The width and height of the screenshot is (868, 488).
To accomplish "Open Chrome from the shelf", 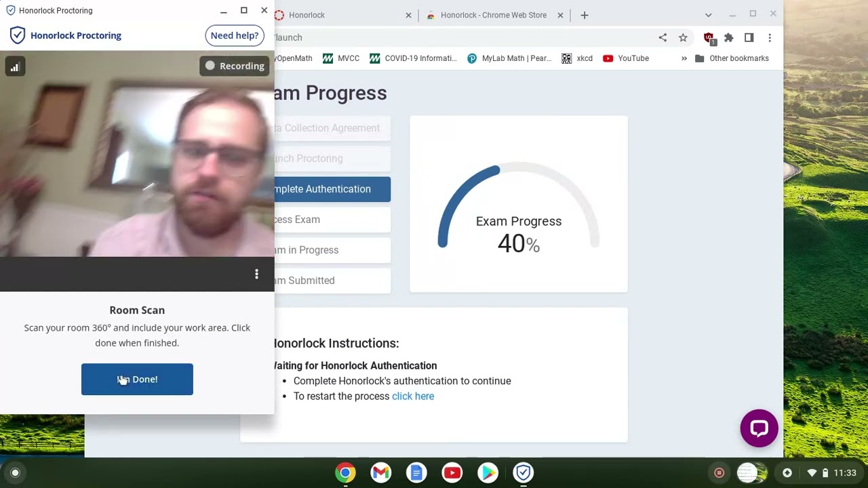I will pyautogui.click(x=345, y=473).
